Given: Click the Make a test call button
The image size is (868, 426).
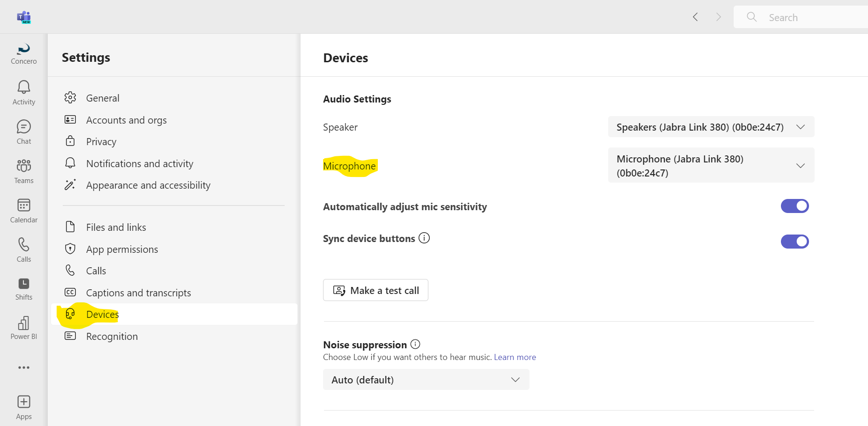Looking at the screenshot, I should [375, 290].
